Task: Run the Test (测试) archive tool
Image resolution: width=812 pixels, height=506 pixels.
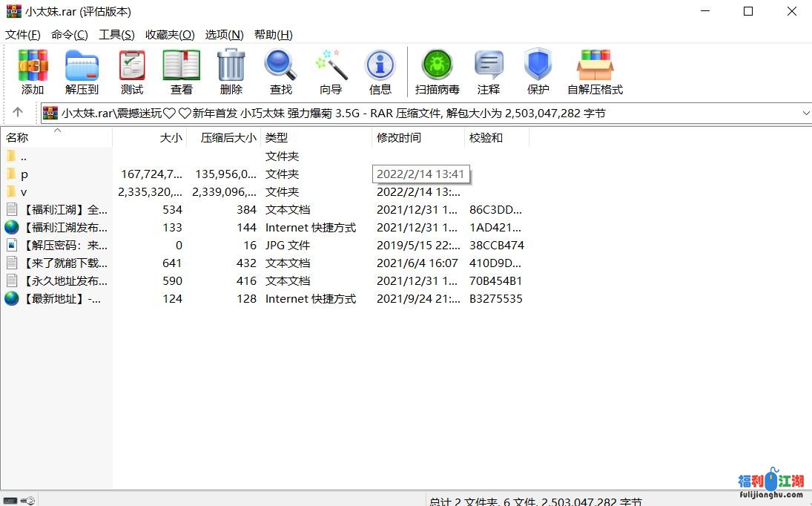Action: click(x=132, y=72)
